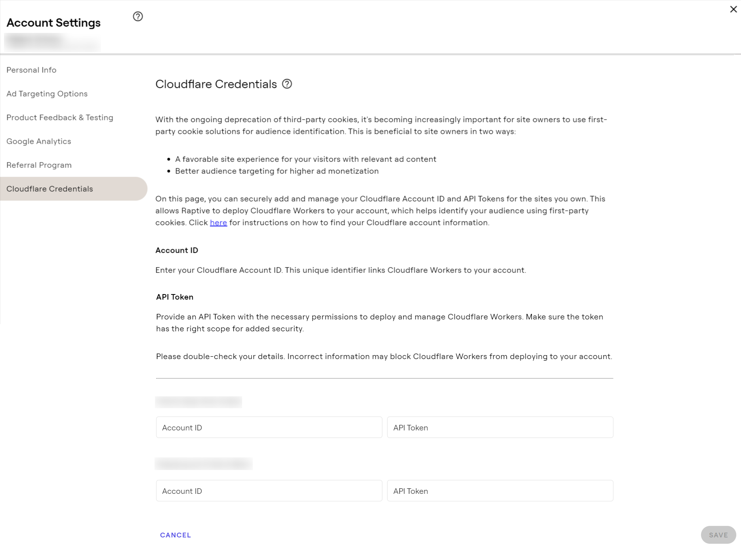The width and height of the screenshot is (741, 560).
Task: Click the first site's API Token field
Action: pyautogui.click(x=500, y=427)
